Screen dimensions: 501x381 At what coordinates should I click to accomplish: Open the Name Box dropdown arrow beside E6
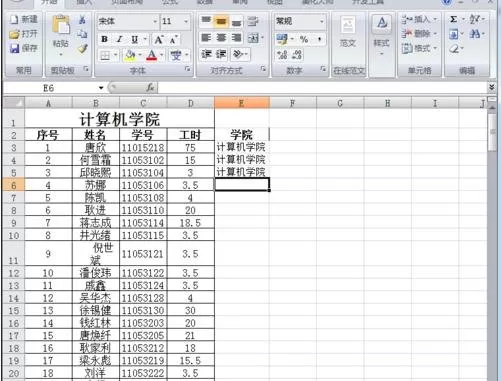point(101,88)
